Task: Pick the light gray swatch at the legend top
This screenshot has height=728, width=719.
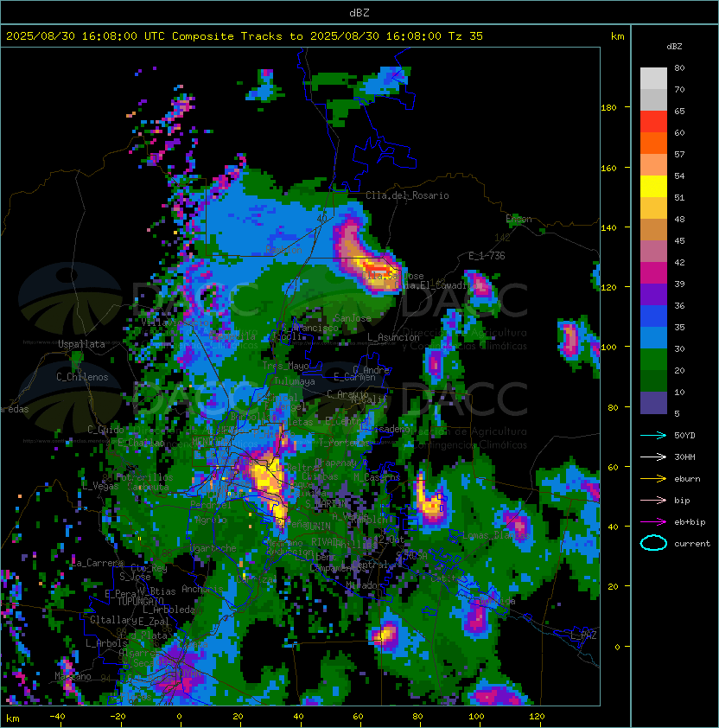Action: (653, 78)
